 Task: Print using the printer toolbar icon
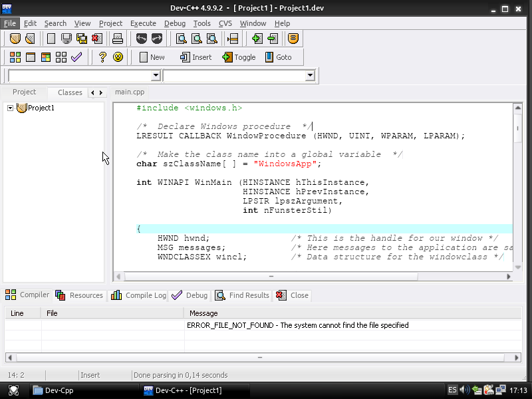(118, 39)
